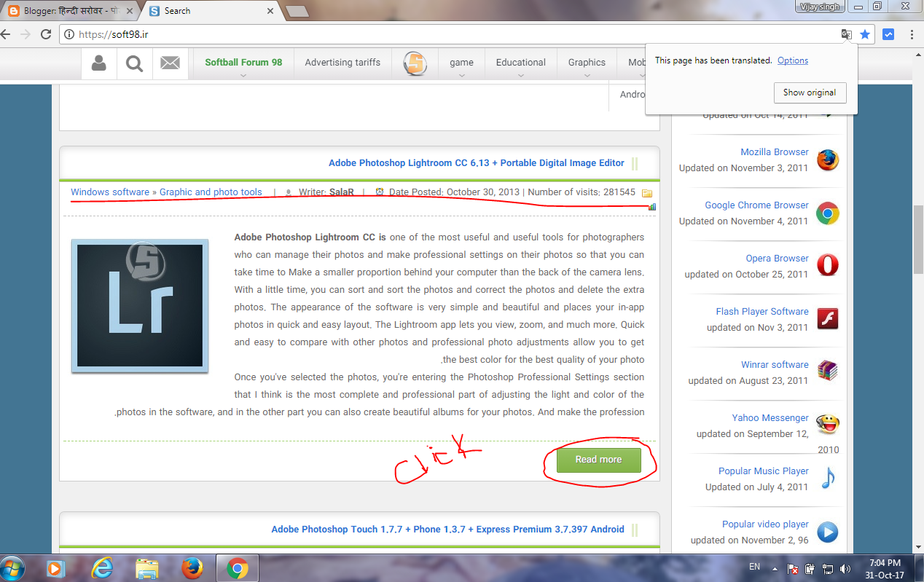Go back with browser back arrow
The height and width of the screenshot is (582, 924).
coord(6,34)
